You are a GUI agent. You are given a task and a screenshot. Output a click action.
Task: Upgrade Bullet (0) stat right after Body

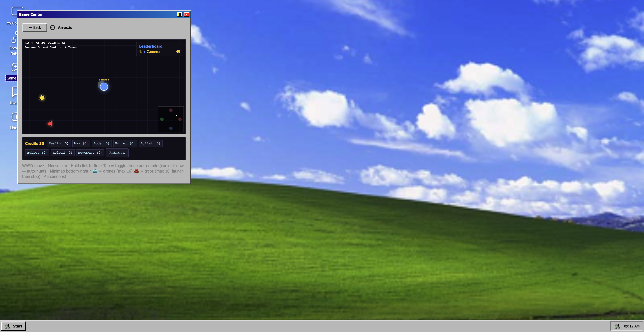click(x=125, y=143)
